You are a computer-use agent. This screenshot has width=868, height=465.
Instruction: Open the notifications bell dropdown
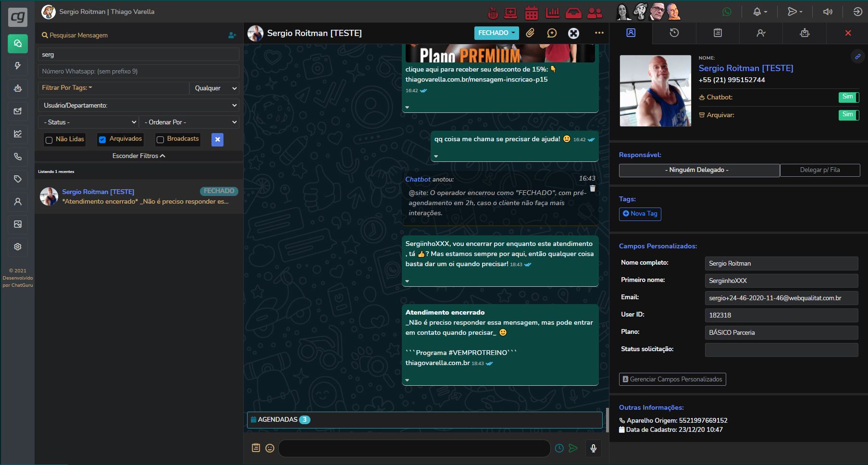[x=760, y=12]
